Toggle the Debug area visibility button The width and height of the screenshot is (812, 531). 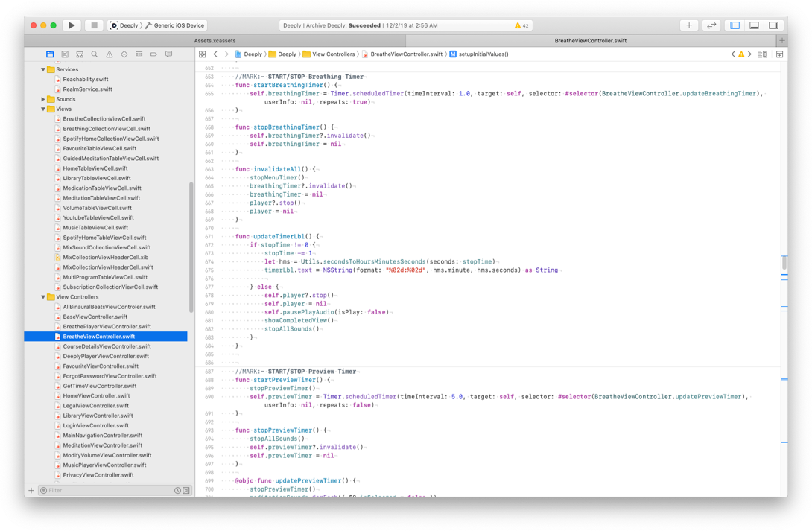754,25
